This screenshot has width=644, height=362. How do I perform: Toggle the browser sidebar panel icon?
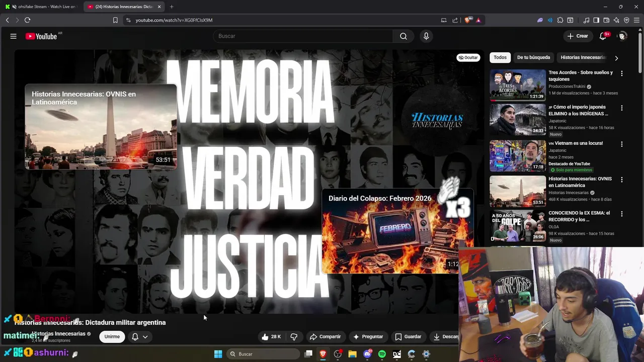point(596,20)
